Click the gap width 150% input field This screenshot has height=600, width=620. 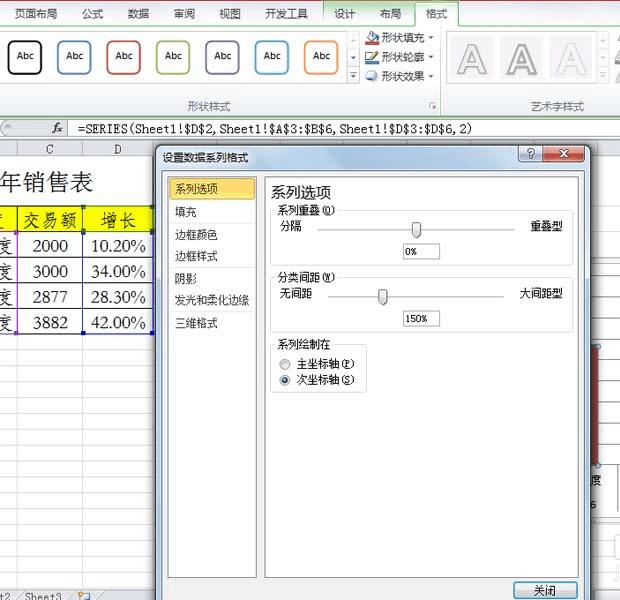[421, 318]
